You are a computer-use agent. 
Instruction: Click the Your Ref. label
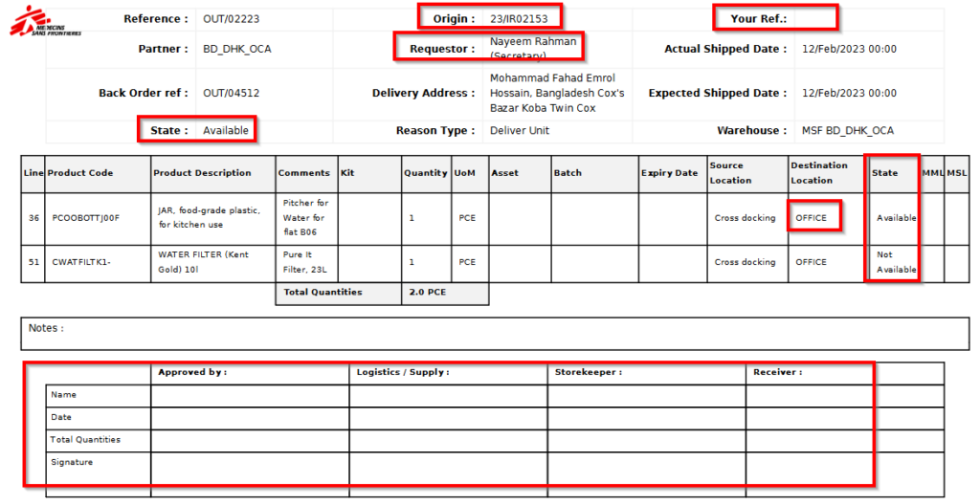tap(759, 19)
